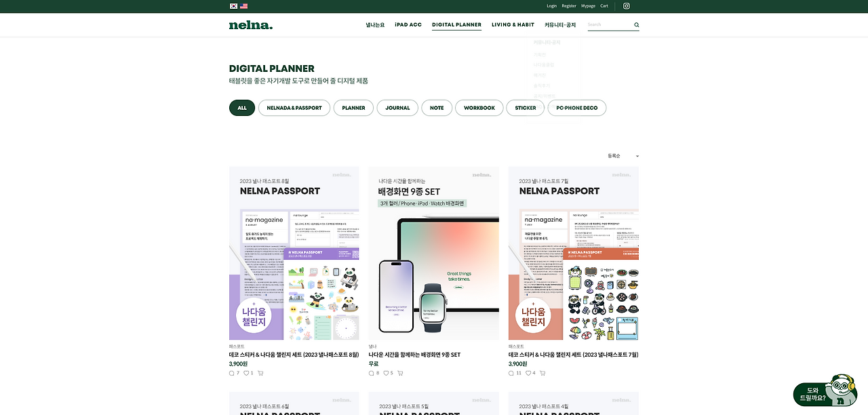Viewport: 868px width, 415px height.
Task: Click the Login link
Action: coord(552,6)
